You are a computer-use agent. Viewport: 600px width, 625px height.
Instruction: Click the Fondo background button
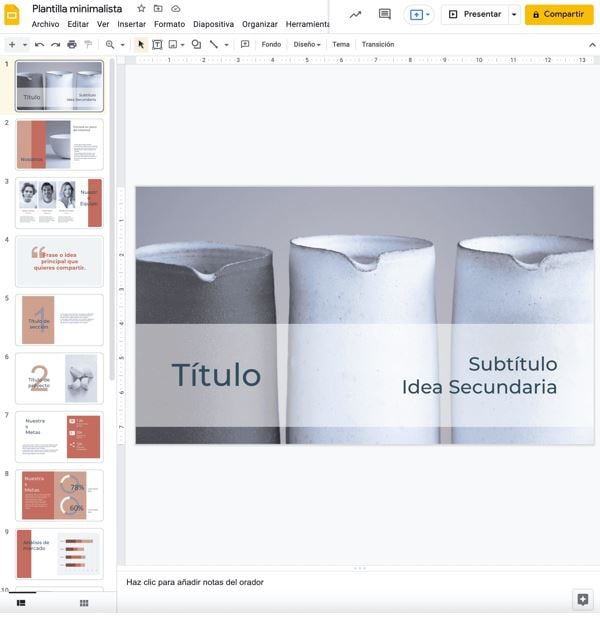271,44
